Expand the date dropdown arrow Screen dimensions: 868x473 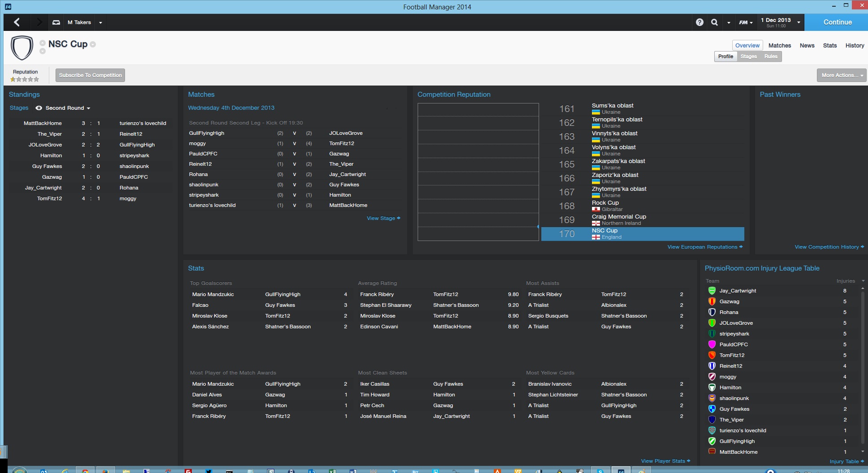pos(799,22)
